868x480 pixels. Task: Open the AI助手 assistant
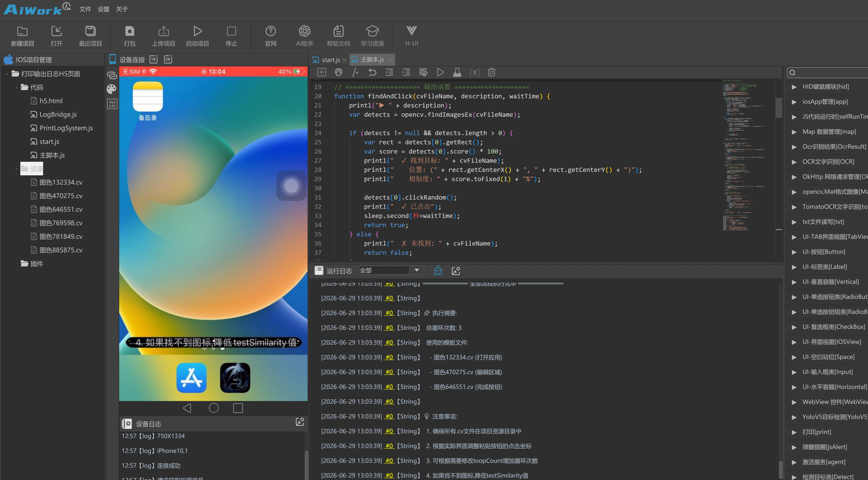click(x=304, y=36)
